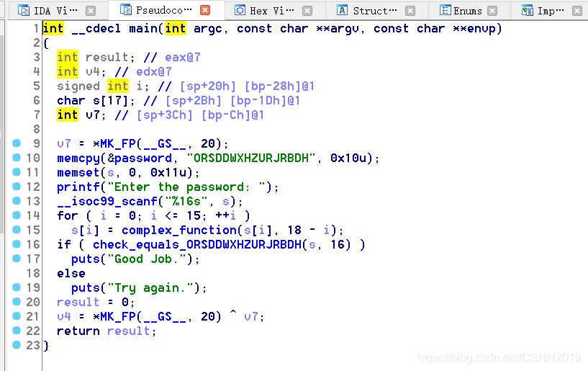Screen dimensions: 588x371
Task: Open the Imports tab
Action: [x=551, y=11]
